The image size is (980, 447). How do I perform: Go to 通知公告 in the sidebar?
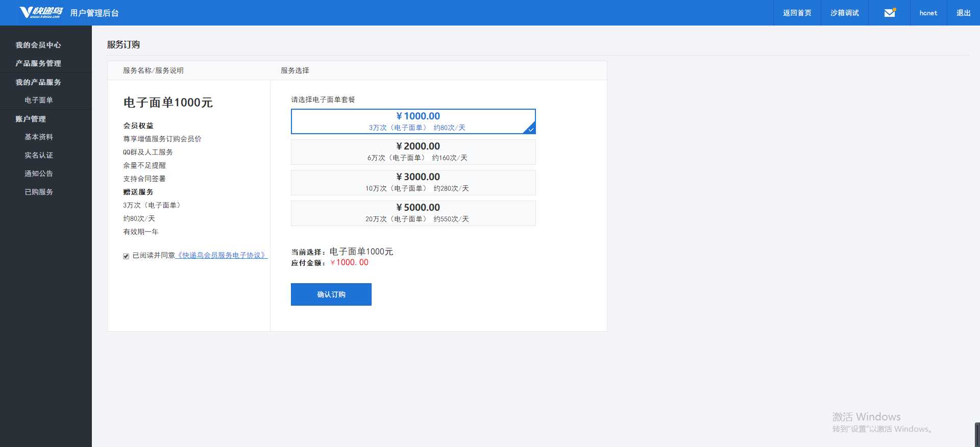[39, 173]
